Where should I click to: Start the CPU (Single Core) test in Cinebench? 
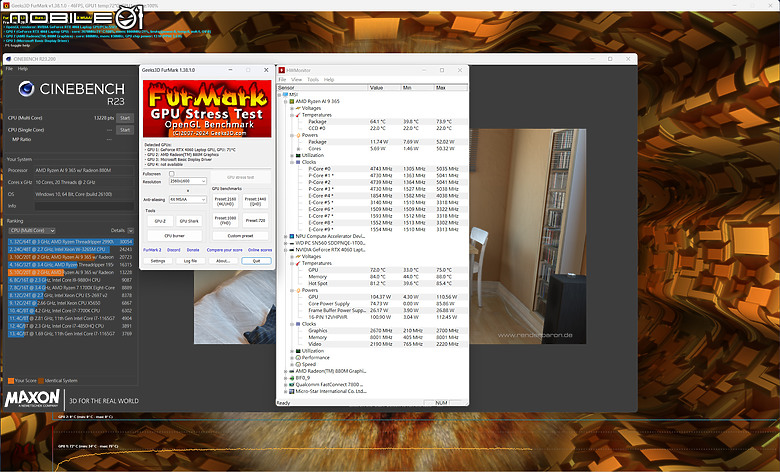click(x=125, y=130)
